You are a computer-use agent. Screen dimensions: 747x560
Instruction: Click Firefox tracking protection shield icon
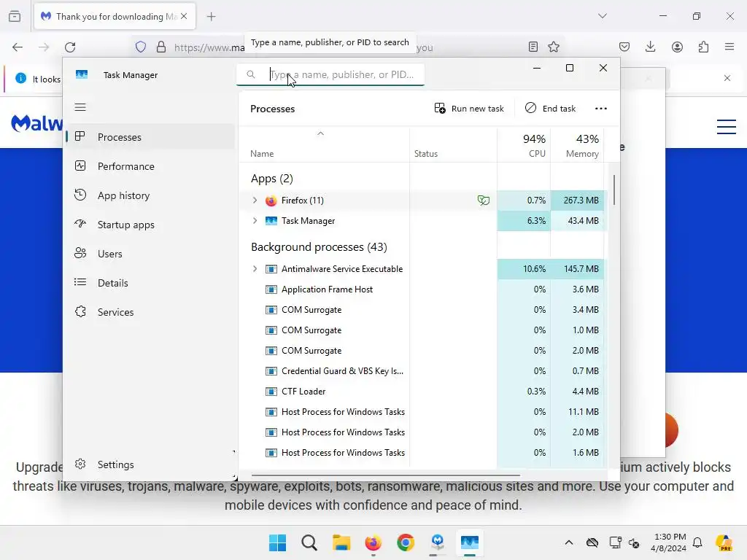141,47
